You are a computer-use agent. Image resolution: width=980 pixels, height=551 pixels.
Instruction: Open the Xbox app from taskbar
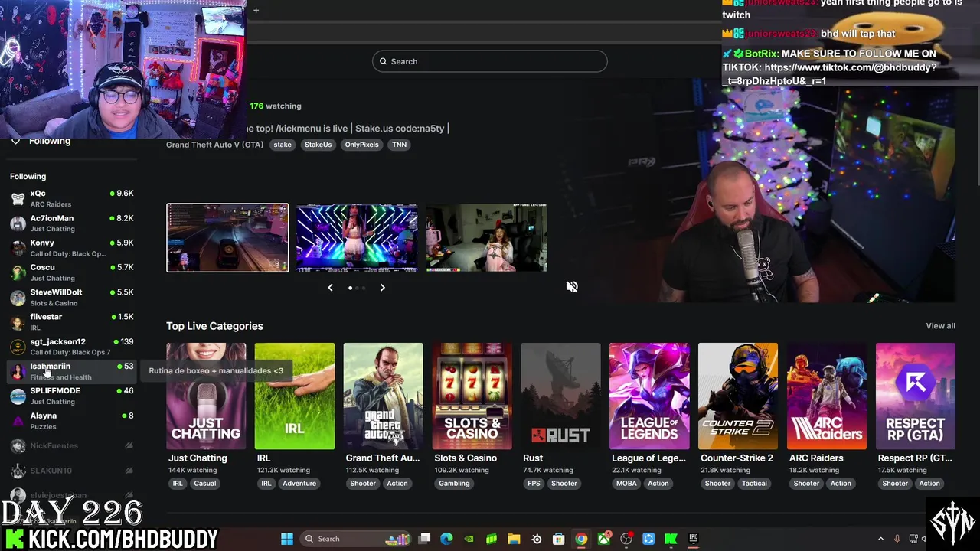pos(604,538)
